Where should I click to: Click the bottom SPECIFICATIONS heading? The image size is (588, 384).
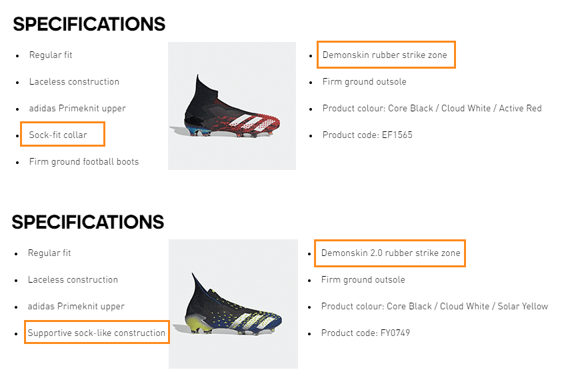point(88,222)
